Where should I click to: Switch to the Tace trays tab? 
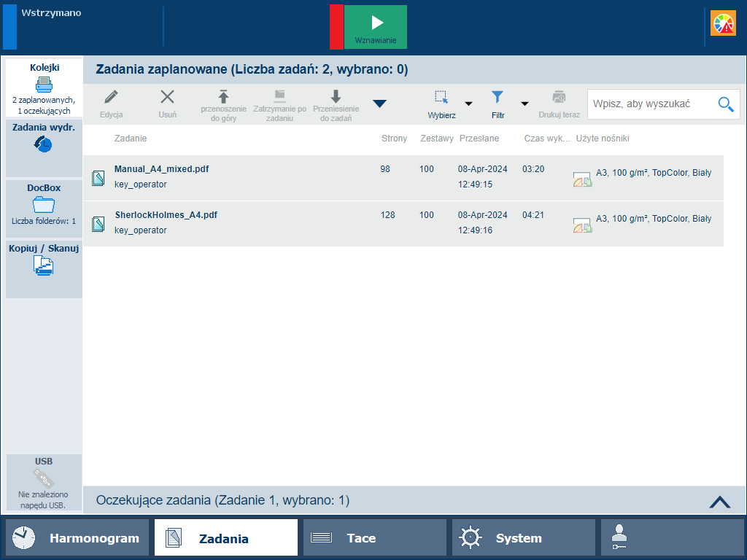[375, 538]
